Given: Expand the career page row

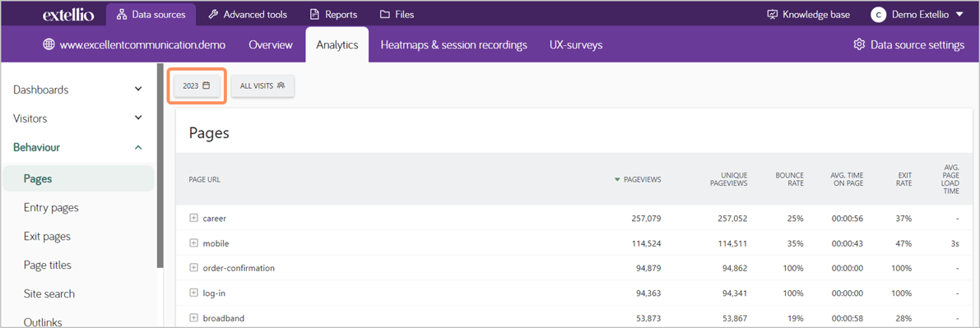Looking at the screenshot, I should (193, 218).
